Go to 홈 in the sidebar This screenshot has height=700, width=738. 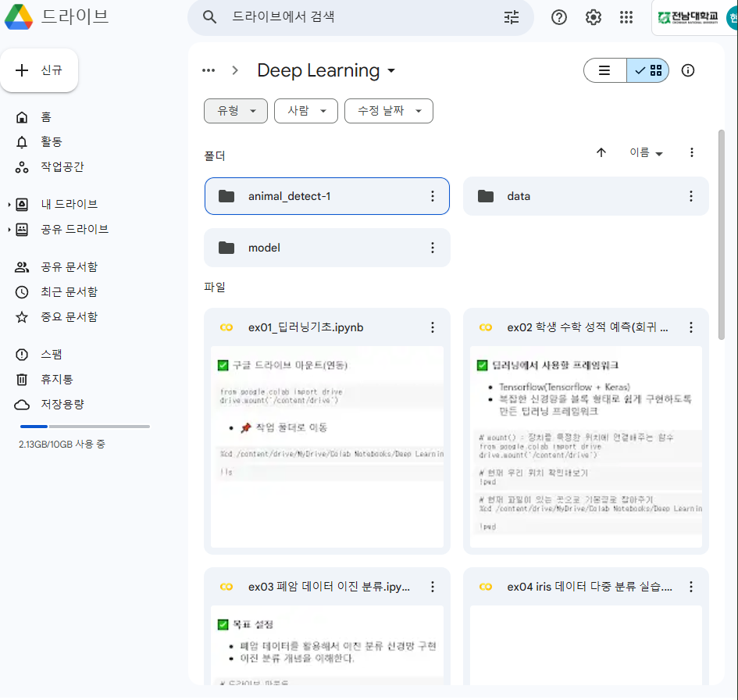pos(45,117)
